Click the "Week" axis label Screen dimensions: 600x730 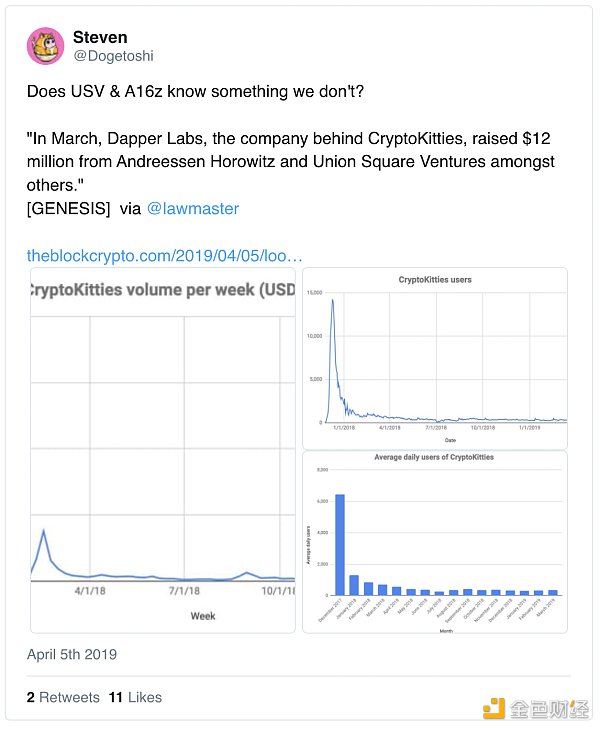tap(203, 616)
